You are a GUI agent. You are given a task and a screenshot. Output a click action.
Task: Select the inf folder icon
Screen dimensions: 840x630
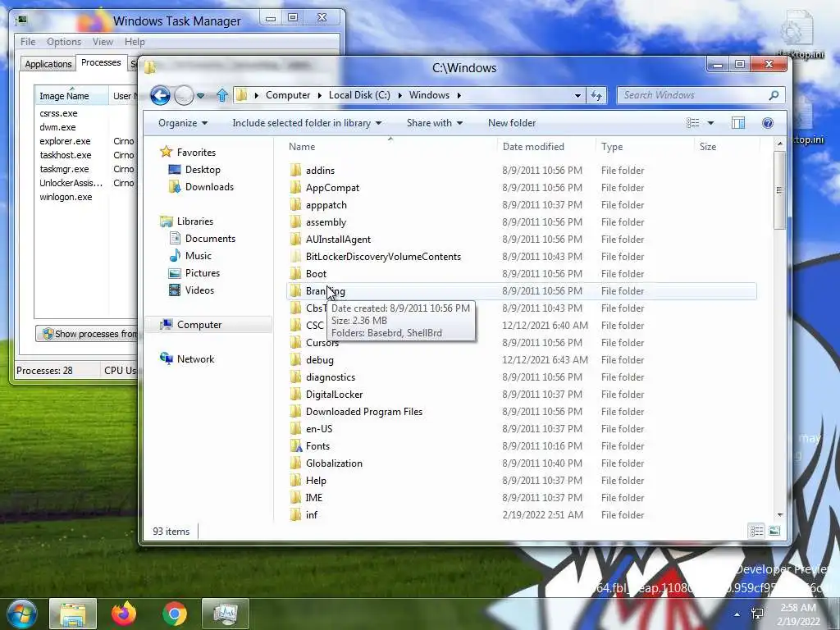pos(295,515)
